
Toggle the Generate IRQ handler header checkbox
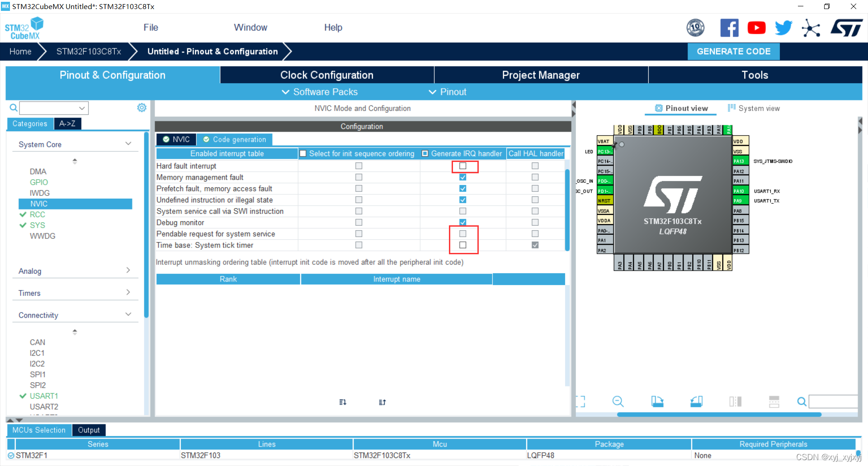tap(425, 154)
